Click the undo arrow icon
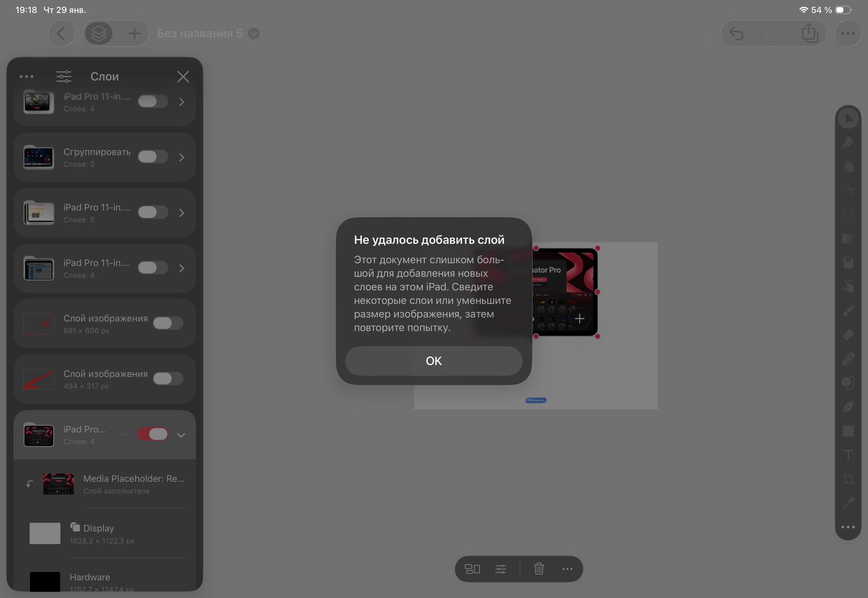The image size is (868, 598). pos(736,34)
